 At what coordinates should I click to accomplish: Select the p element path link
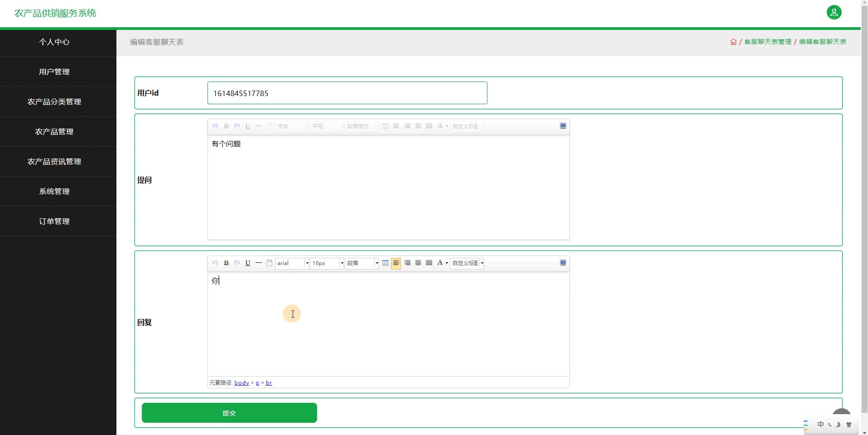click(x=257, y=383)
